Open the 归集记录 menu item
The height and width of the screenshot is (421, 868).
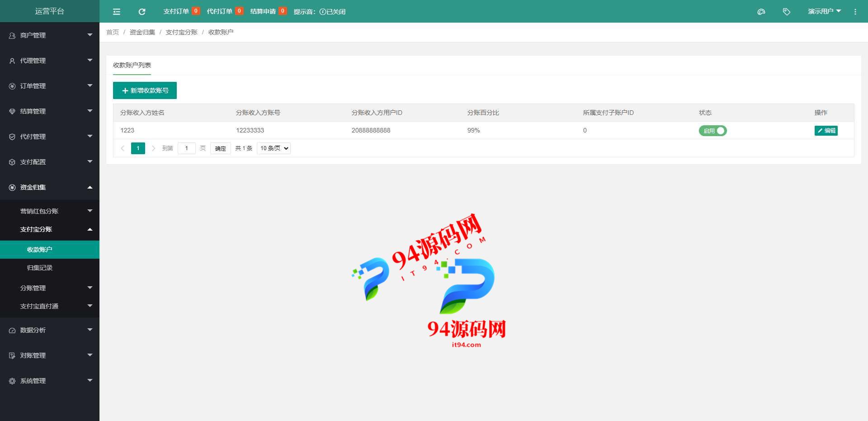pos(50,268)
